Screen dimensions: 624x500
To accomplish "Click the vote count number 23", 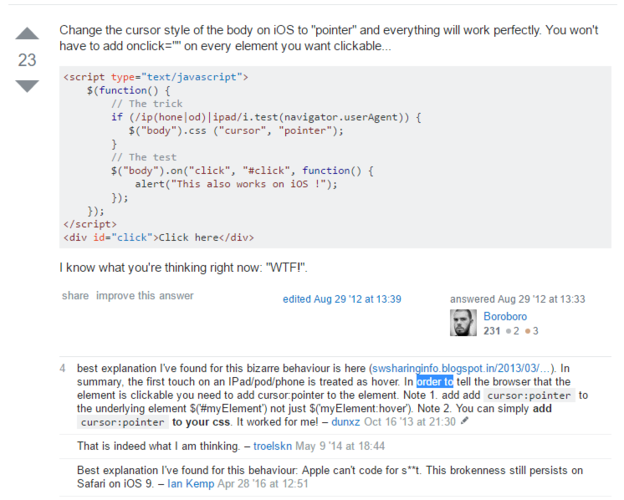I will tap(27, 60).
